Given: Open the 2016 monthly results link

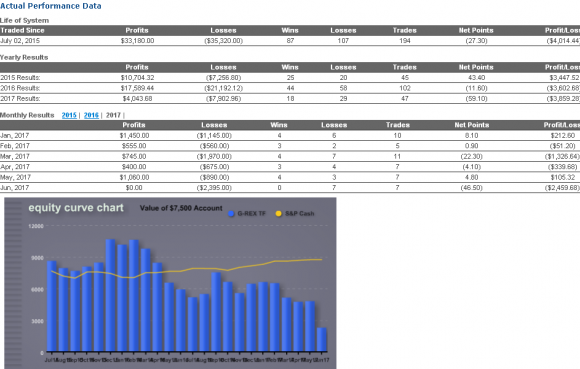Looking at the screenshot, I should 91,115.
